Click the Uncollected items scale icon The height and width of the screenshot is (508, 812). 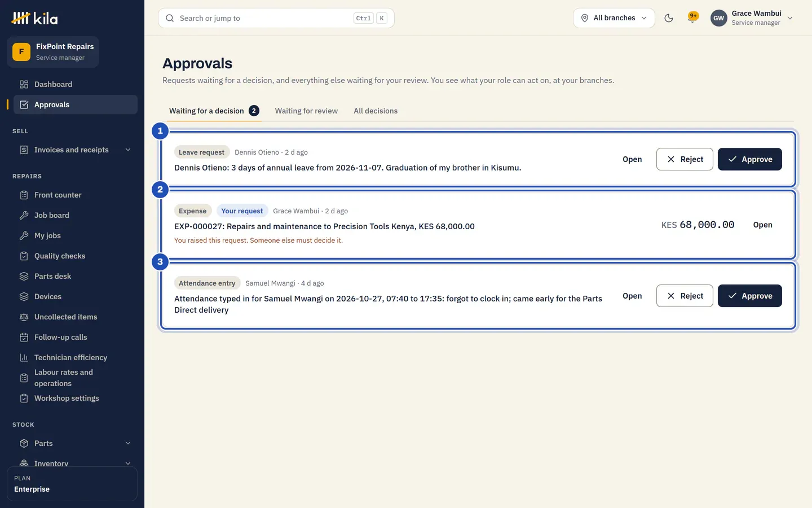point(24,317)
